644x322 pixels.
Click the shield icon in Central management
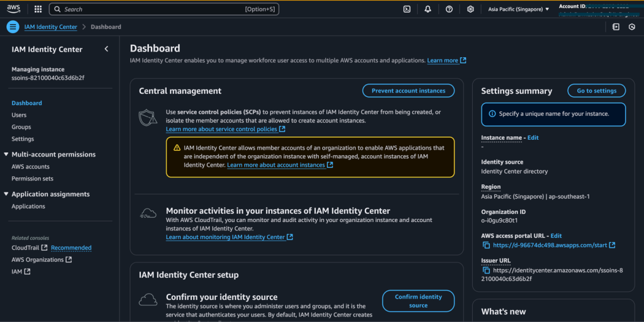coord(148,118)
